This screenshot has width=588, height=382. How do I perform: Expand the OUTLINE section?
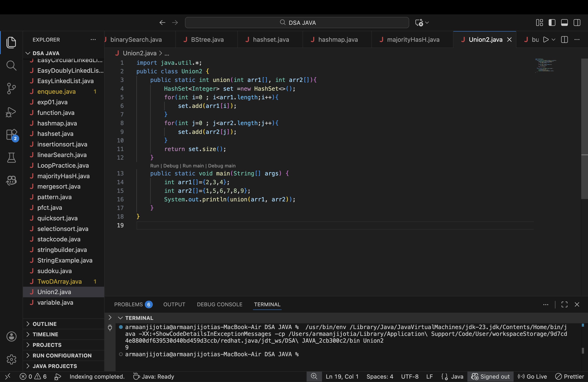click(44, 324)
